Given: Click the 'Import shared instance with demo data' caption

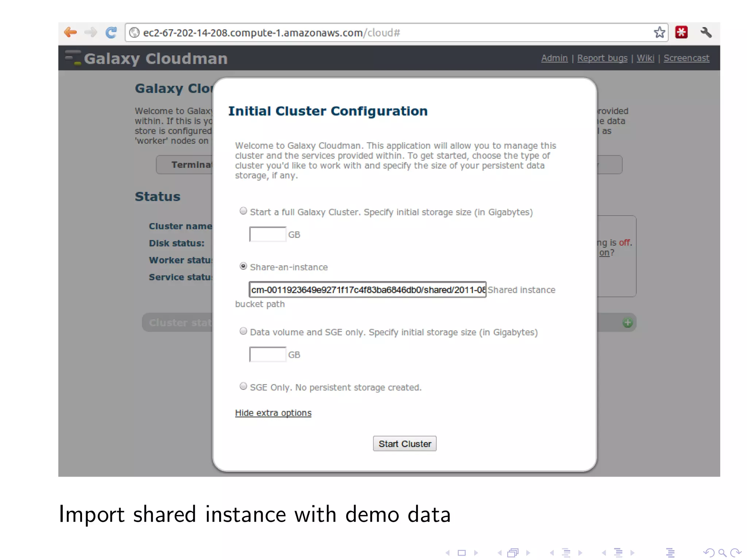Looking at the screenshot, I should coord(255,514).
